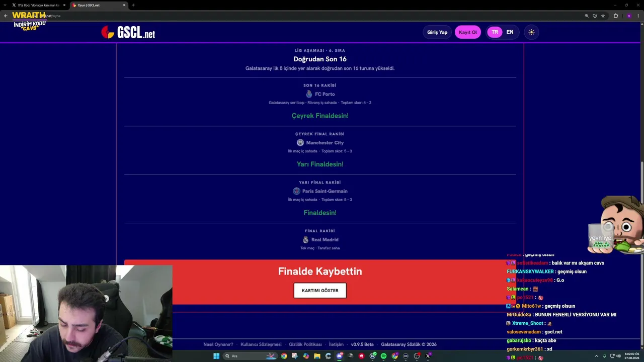The height and width of the screenshot is (362, 644).
Task: Click the Kartımı Göster button
Action: 320,291
